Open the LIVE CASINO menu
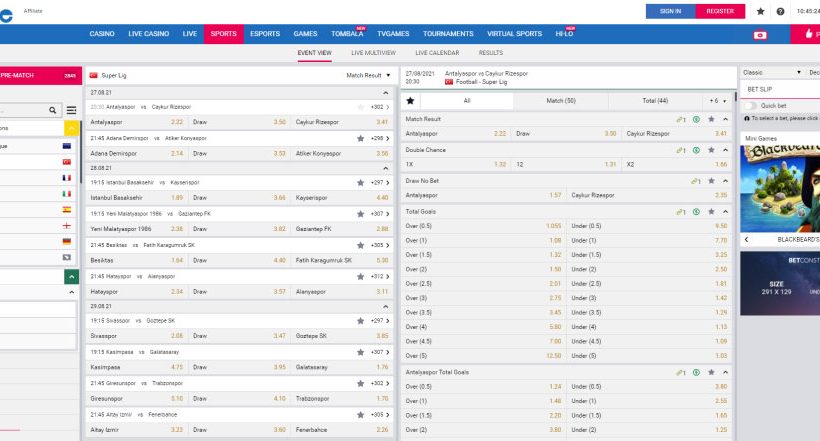The width and height of the screenshot is (820, 441). coord(149,33)
